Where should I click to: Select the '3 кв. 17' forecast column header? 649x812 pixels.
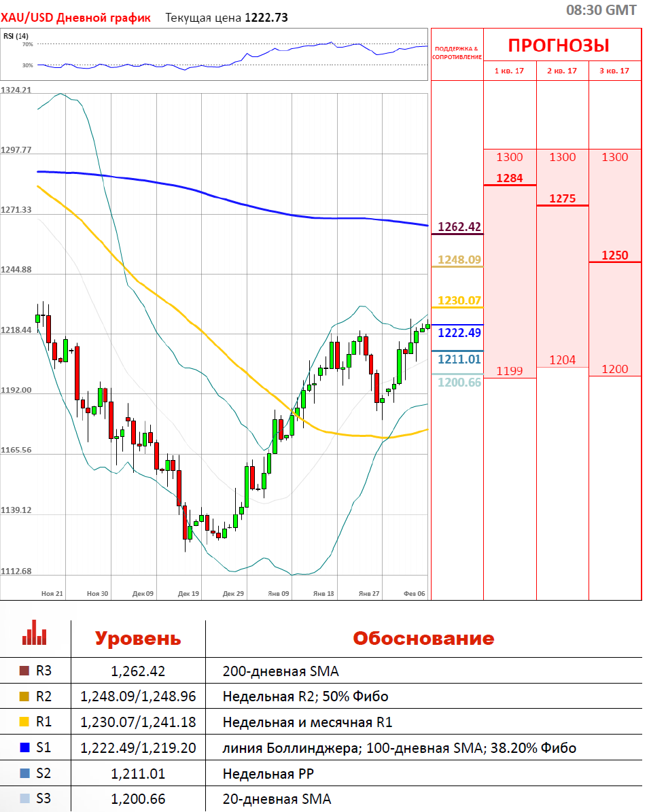[614, 71]
